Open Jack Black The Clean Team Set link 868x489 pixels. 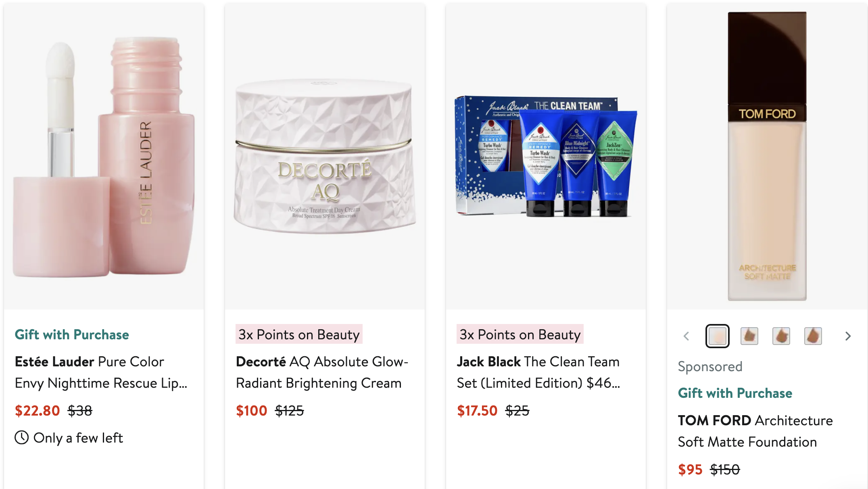pos(538,372)
